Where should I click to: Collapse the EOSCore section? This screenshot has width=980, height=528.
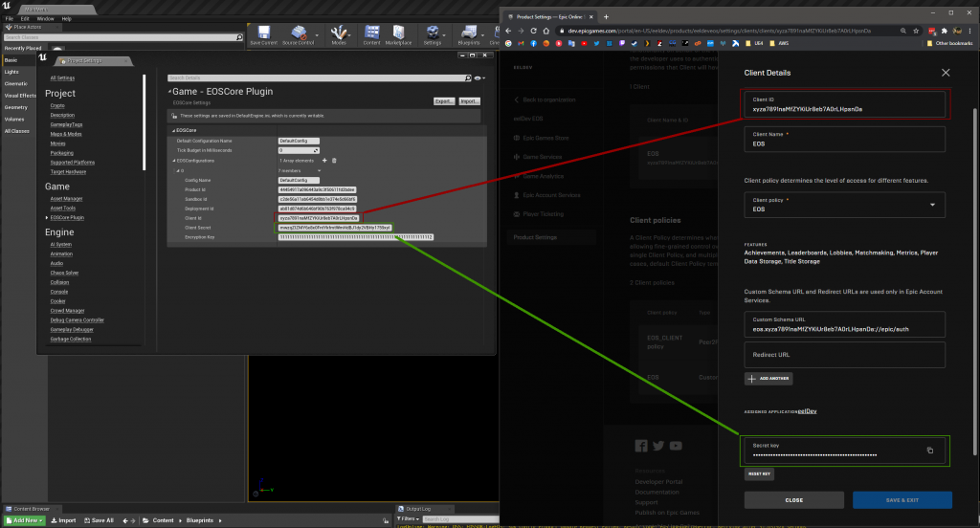coord(174,131)
